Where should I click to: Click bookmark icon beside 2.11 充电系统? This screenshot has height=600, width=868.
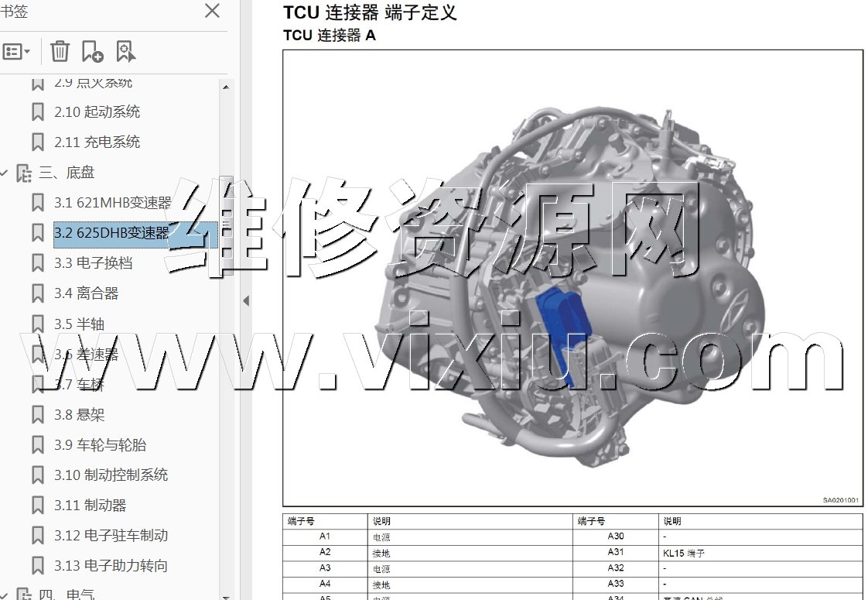[x=37, y=142]
